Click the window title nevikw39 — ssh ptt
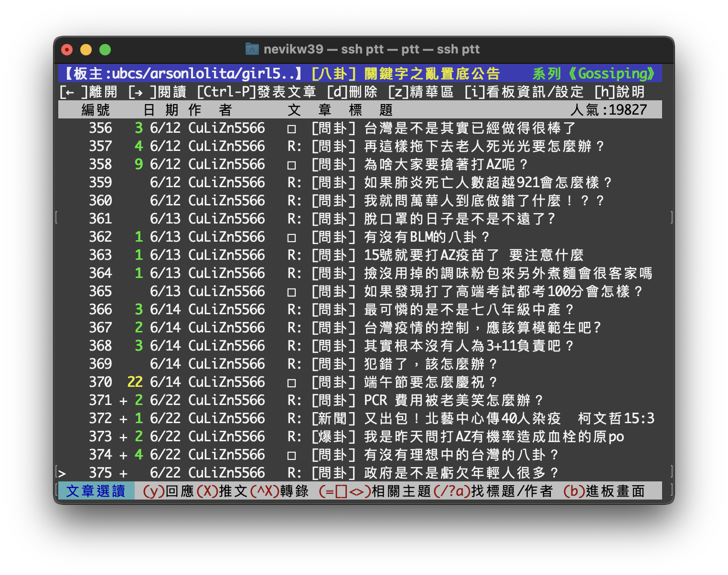The width and height of the screenshot is (728, 575). pyautogui.click(x=372, y=49)
